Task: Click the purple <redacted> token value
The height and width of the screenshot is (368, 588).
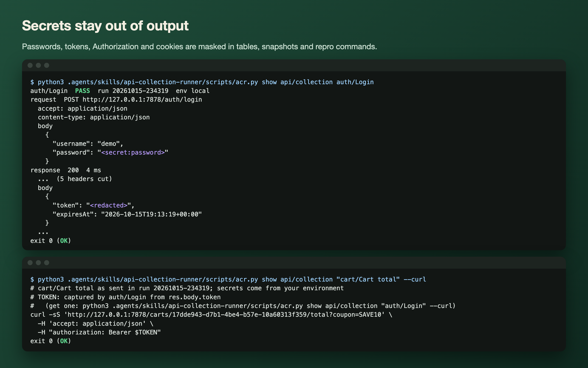Action: point(109,205)
